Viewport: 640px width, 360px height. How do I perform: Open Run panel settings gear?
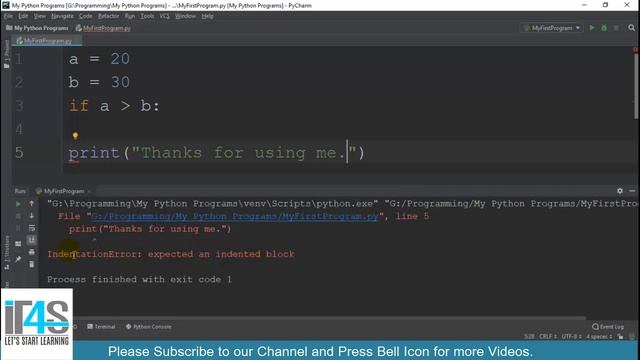[620, 191]
